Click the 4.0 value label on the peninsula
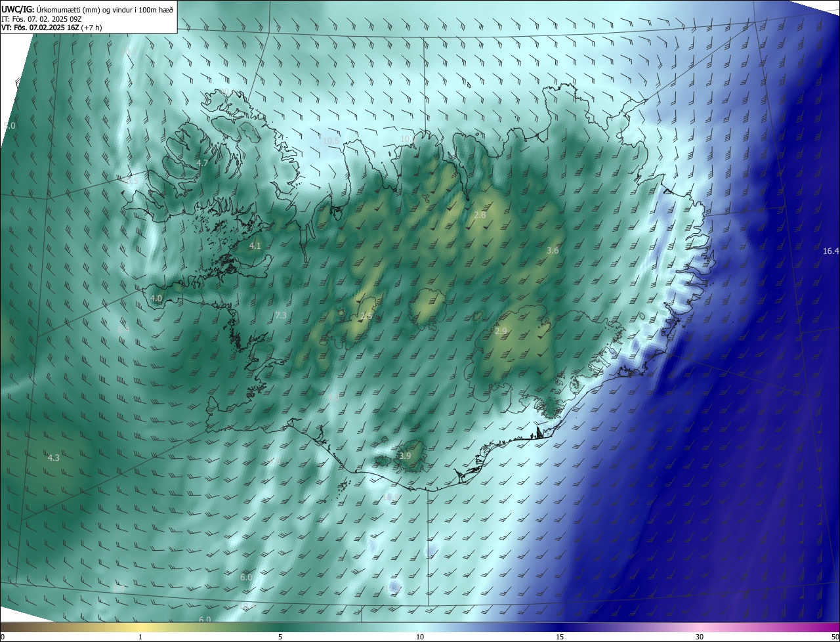 pyautogui.click(x=156, y=298)
